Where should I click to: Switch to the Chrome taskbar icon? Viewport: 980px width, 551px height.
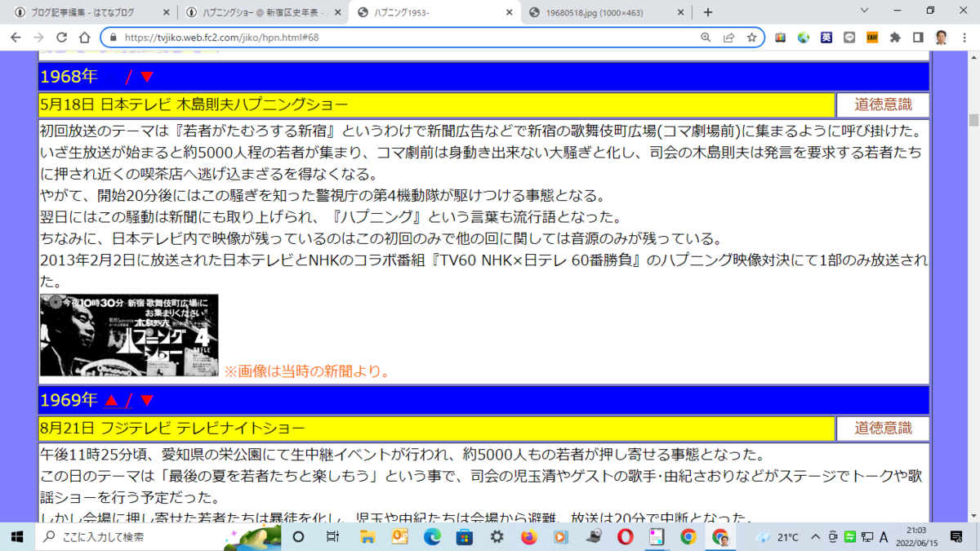coord(688,536)
